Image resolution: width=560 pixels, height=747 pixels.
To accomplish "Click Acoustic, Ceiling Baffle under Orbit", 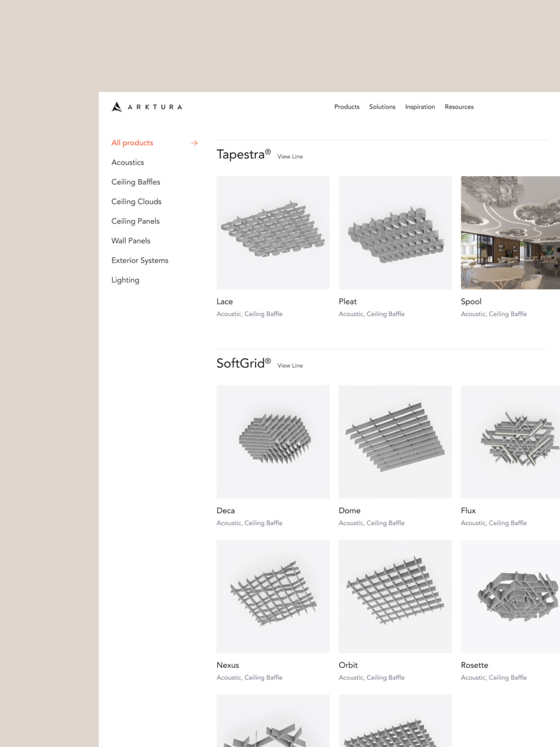I will click(x=372, y=678).
